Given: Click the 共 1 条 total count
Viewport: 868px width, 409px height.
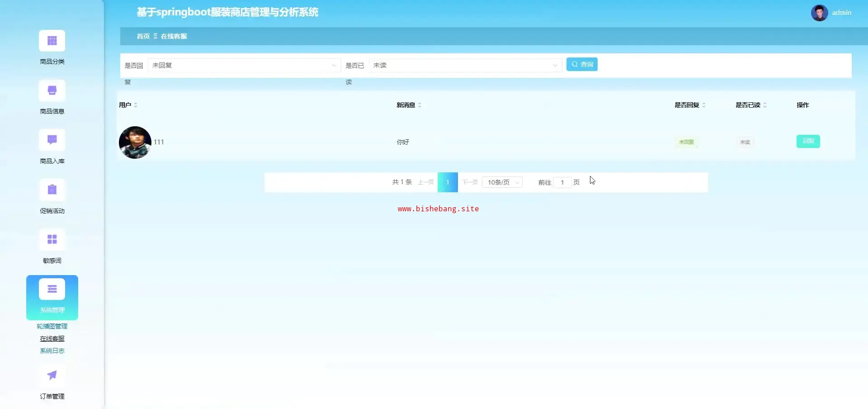Looking at the screenshot, I should [x=402, y=182].
